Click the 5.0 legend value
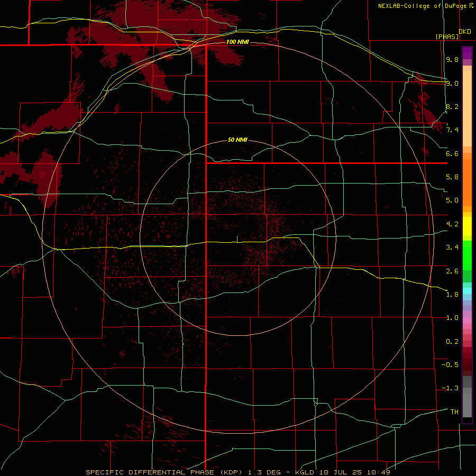 (x=452, y=200)
